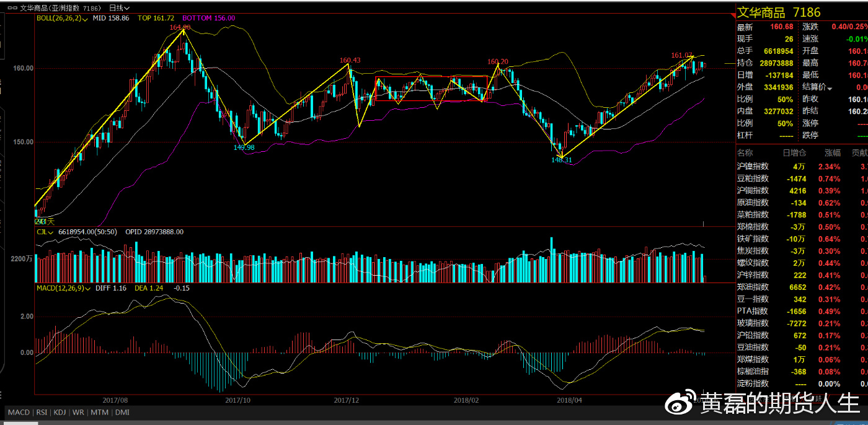Select the 沪锌指数 row
Screen dimensions: 868x425
tap(802, 275)
